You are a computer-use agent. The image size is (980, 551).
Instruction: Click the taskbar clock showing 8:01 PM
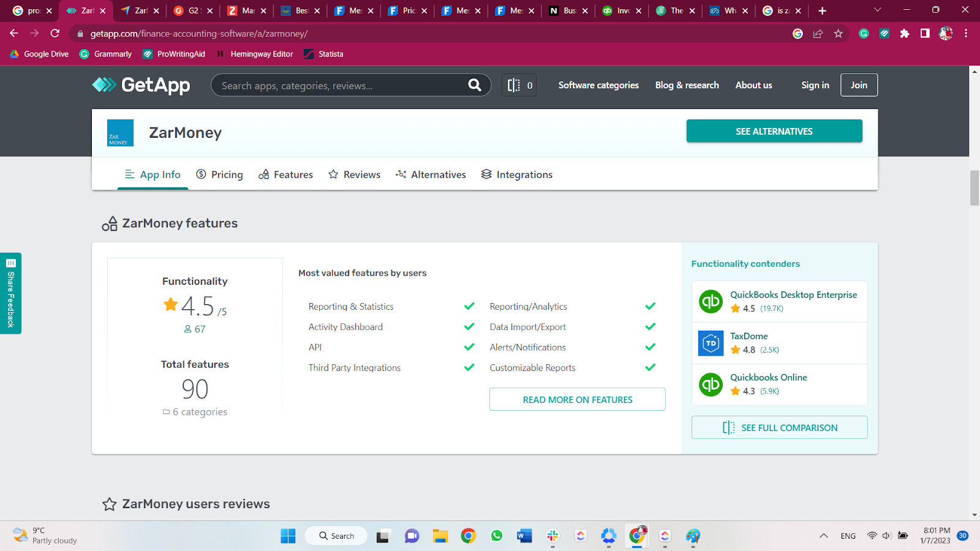(936, 536)
